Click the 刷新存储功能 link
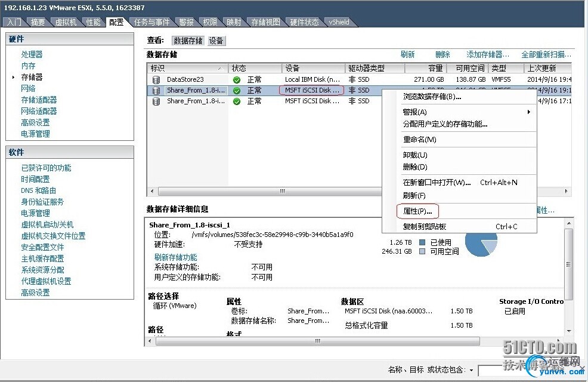Viewport: 588px width, 382px height. tap(175, 257)
